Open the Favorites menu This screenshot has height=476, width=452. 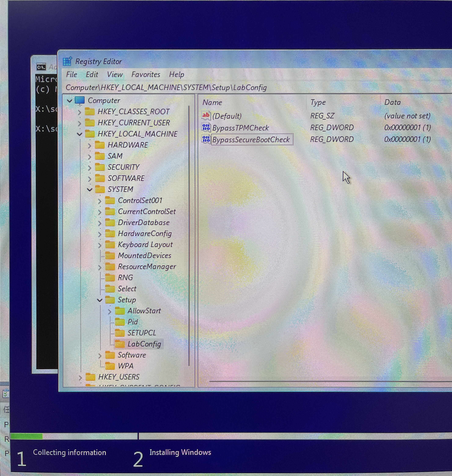pos(146,74)
